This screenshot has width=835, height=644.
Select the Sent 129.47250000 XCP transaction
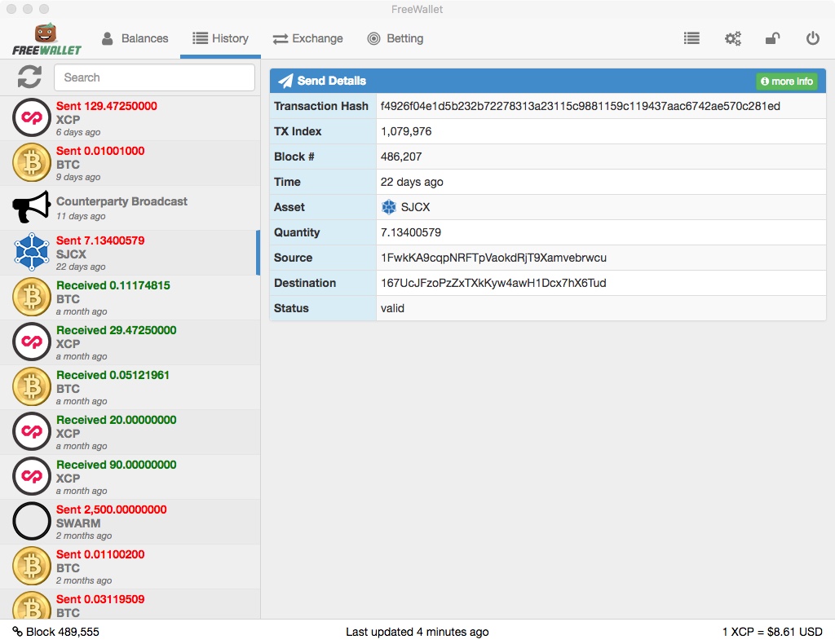130,118
